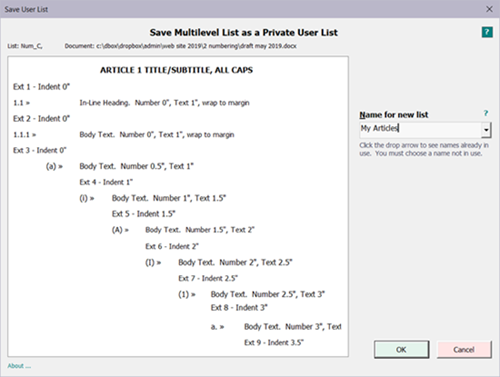The image size is (500, 377).
Task: Click the green help icon in top-right corner
Action: pos(487,32)
